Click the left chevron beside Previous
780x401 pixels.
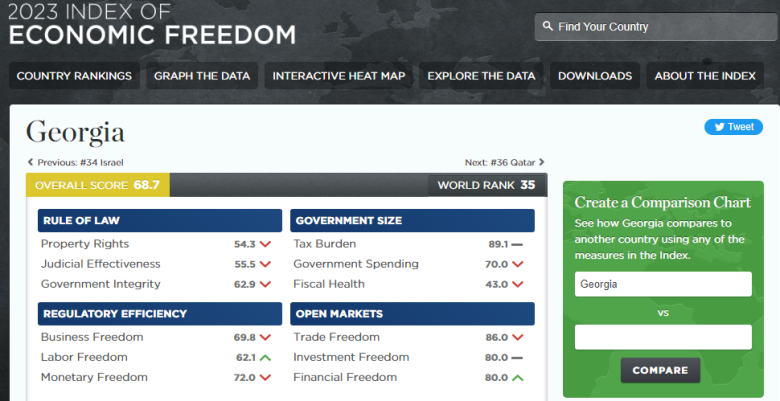(x=30, y=162)
